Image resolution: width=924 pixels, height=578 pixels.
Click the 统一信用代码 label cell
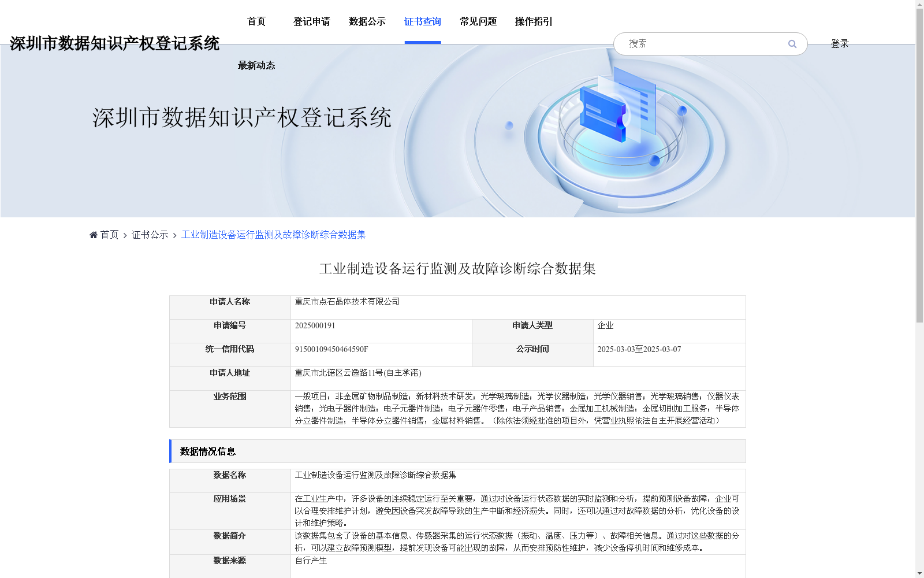[230, 355]
